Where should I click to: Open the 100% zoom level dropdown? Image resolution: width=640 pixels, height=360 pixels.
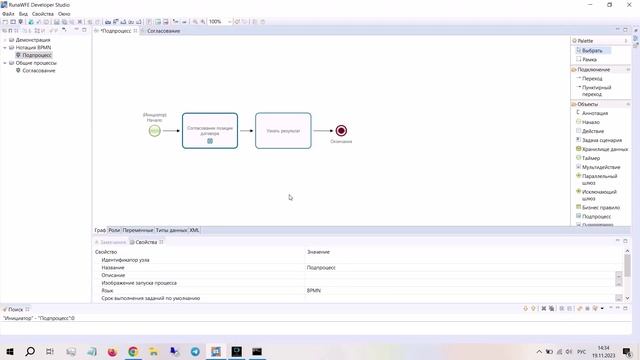point(229,22)
